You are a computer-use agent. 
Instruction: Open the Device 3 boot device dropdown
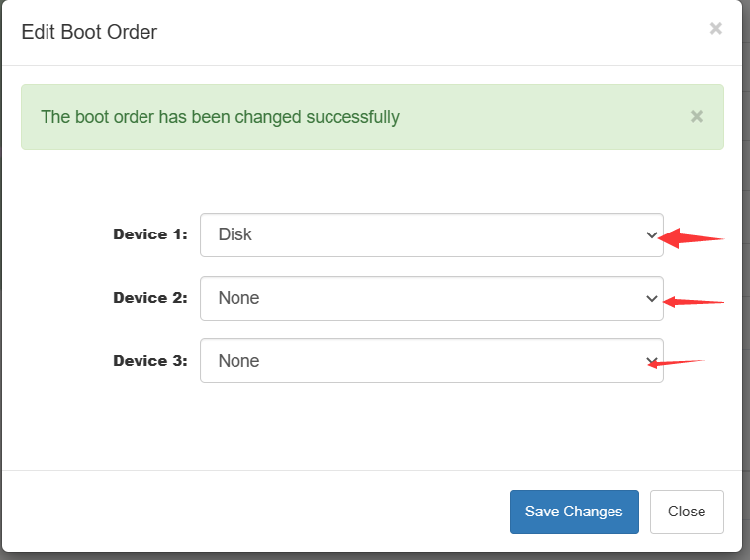pyautogui.click(x=431, y=361)
